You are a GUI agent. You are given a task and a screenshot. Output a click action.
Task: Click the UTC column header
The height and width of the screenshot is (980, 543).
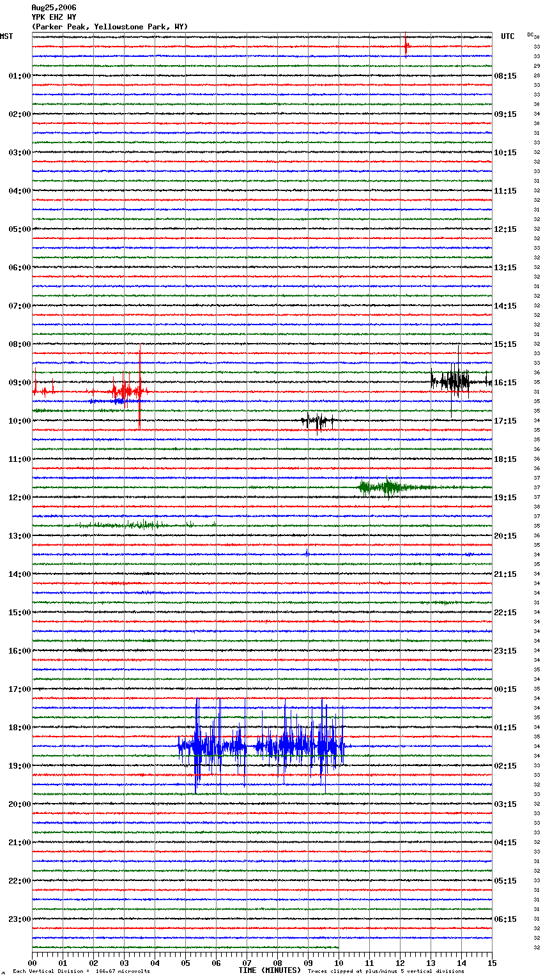tap(507, 36)
